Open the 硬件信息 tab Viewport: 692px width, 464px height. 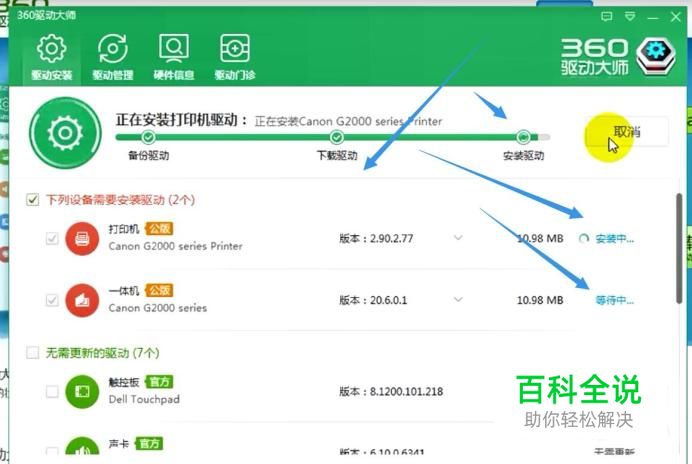pos(173,57)
